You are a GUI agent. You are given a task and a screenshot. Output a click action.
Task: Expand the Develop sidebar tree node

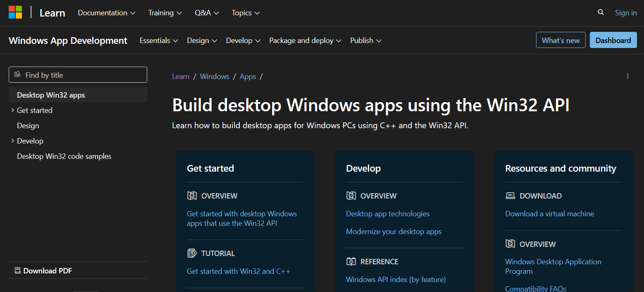13,141
